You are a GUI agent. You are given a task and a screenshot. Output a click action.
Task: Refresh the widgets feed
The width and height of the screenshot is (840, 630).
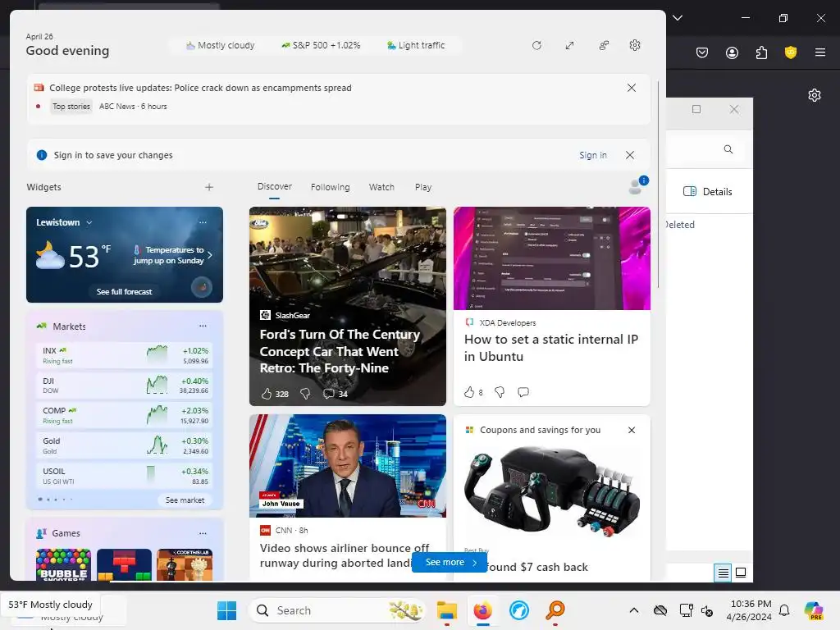[x=536, y=46]
